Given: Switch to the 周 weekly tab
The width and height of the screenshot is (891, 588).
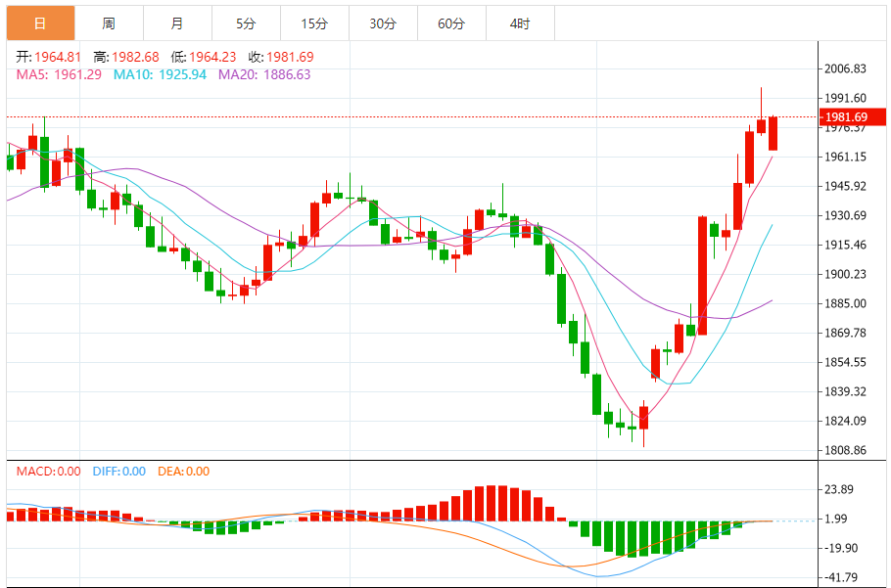Looking at the screenshot, I should [109, 23].
